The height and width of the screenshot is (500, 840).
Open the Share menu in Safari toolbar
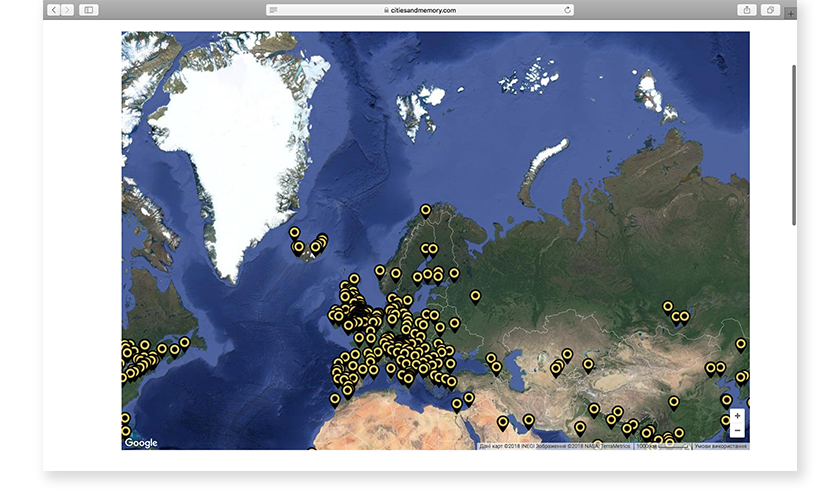(747, 10)
